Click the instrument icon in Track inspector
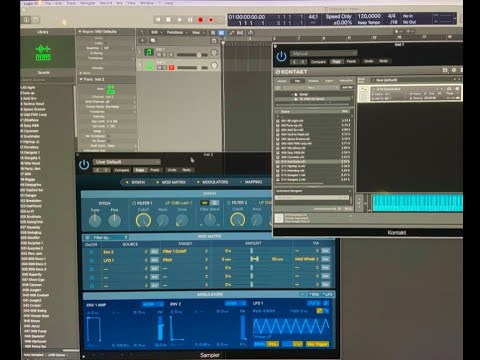The width and height of the screenshot is (480, 360). coord(110,89)
